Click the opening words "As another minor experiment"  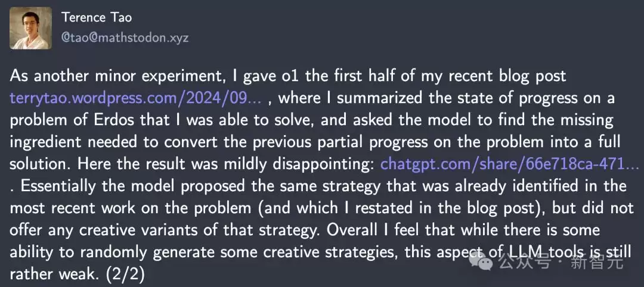(x=109, y=77)
